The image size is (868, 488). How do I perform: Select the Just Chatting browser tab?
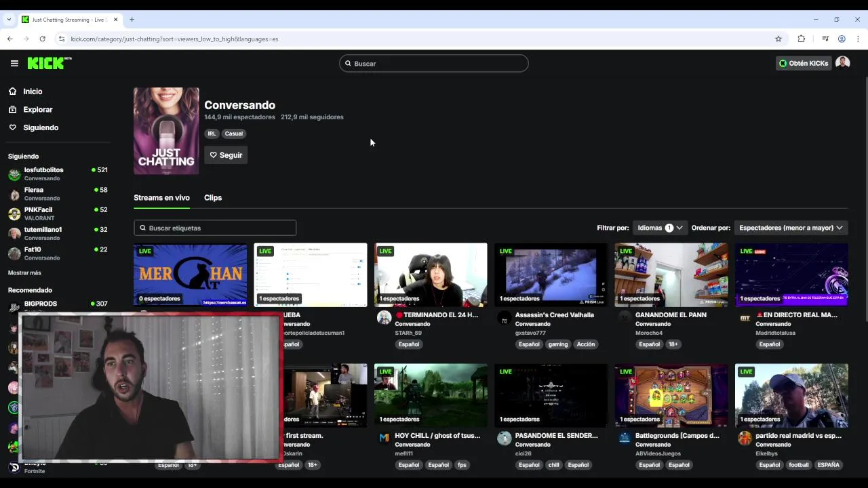click(68, 20)
